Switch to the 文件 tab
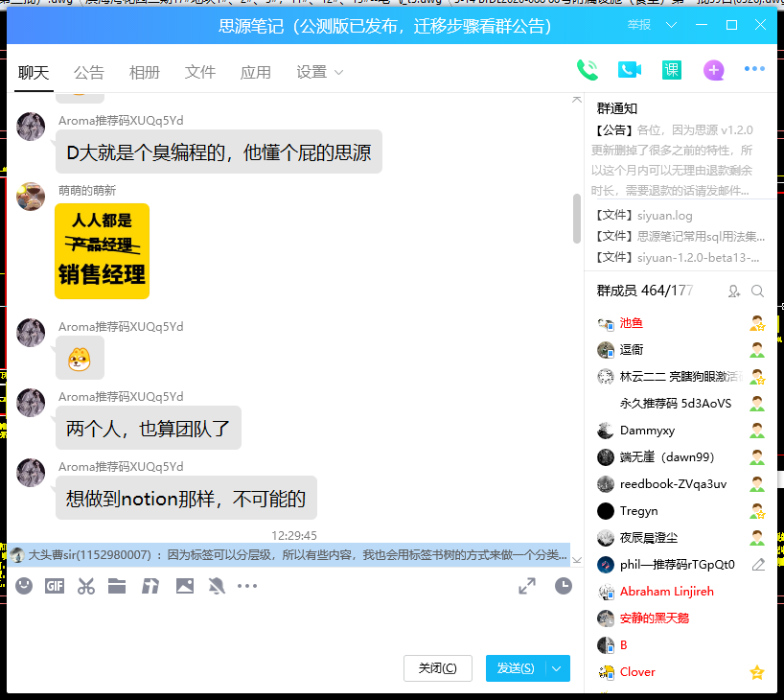The image size is (784, 700). coord(200,73)
